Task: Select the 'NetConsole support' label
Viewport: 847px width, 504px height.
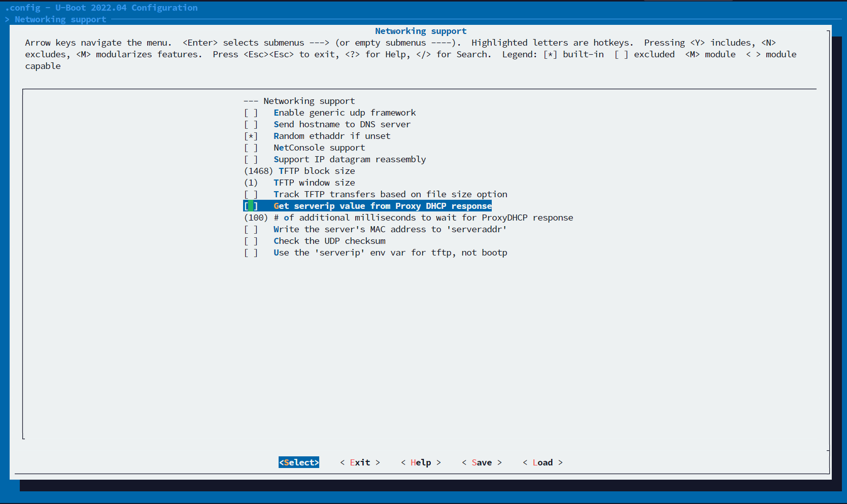Action: [x=319, y=148]
